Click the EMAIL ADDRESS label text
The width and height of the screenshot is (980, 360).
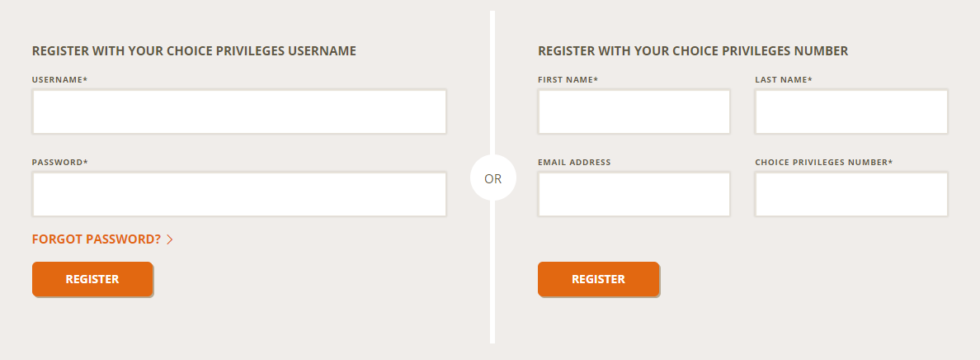pyautogui.click(x=574, y=162)
